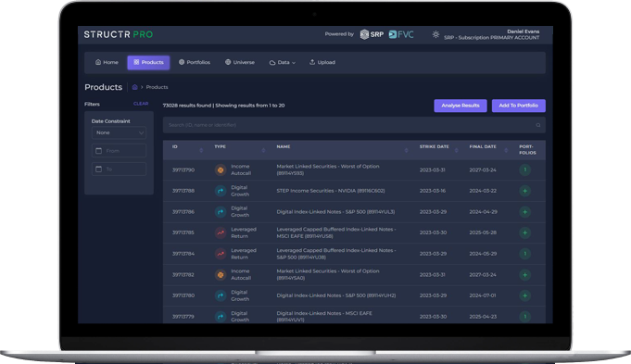Open Digital Index-Linked Notes - MSCI EAFE
Image resolution: width=631 pixels, height=364 pixels.
click(324, 317)
